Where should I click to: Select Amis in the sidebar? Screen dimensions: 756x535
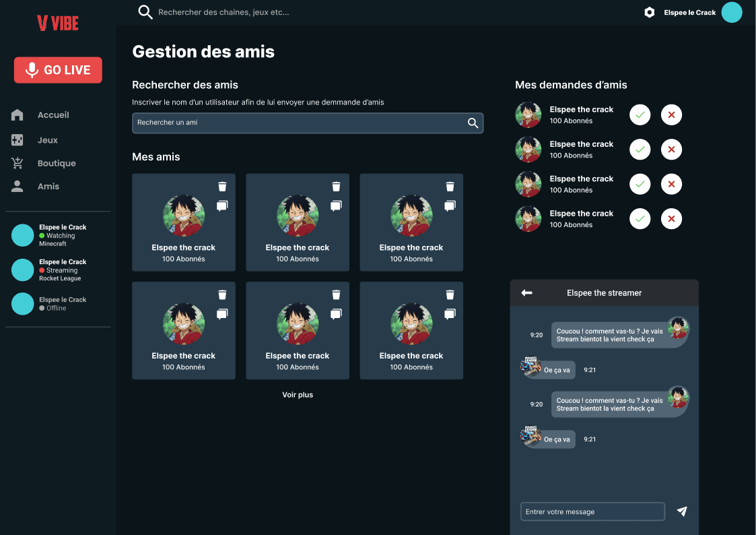click(x=35, y=186)
